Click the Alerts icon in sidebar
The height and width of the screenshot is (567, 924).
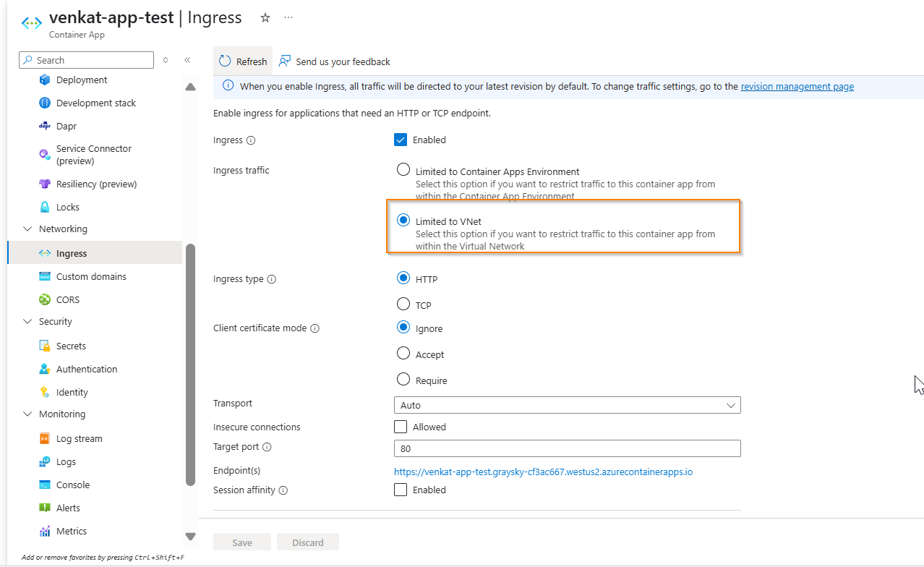(x=44, y=508)
